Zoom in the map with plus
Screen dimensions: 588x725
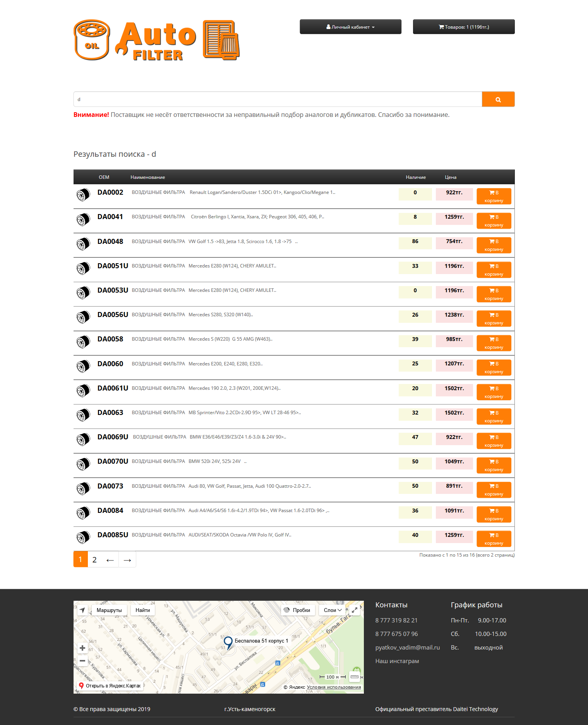point(82,648)
